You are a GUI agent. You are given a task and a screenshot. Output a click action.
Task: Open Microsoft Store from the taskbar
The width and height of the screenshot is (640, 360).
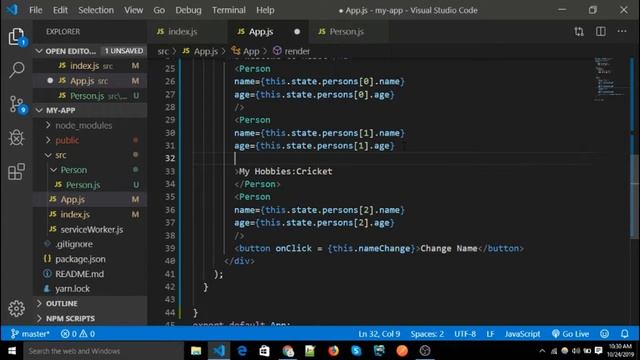(x=264, y=351)
